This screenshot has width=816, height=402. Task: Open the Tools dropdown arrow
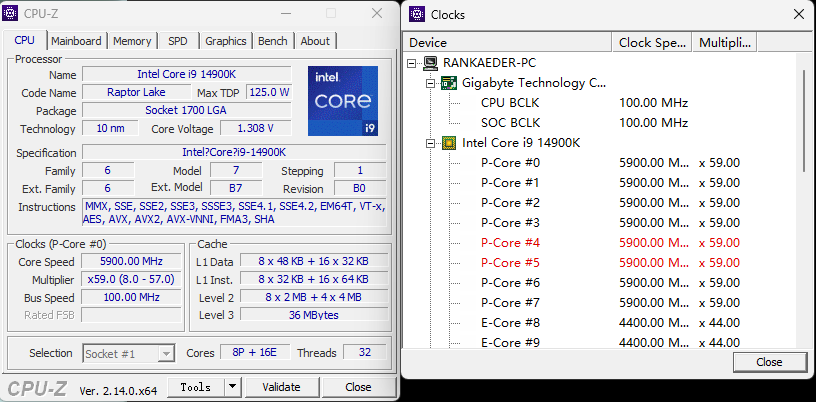coord(232,387)
